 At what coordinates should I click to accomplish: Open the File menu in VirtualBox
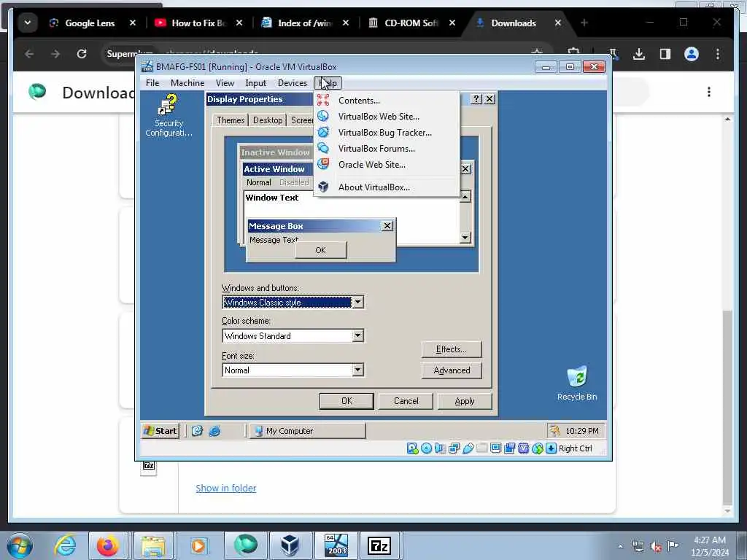click(x=152, y=83)
